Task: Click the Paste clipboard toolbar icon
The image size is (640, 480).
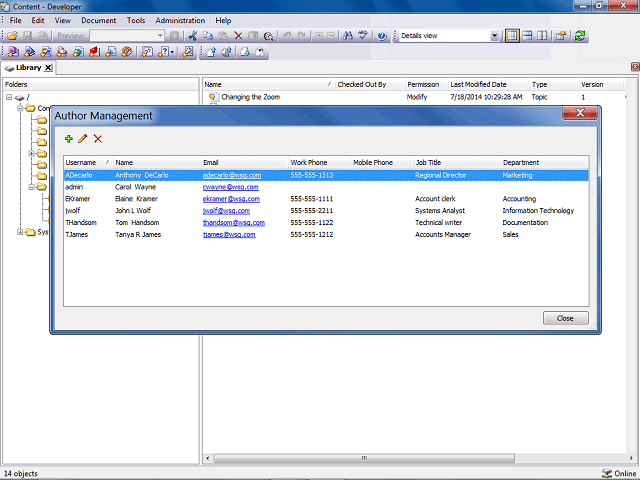Action: [223, 36]
